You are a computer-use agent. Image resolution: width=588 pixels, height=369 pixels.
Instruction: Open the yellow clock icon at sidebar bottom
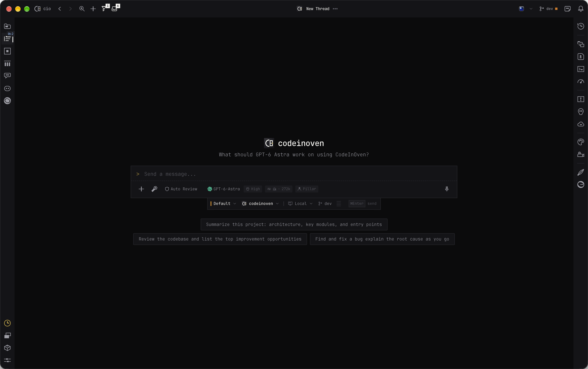click(x=7, y=323)
